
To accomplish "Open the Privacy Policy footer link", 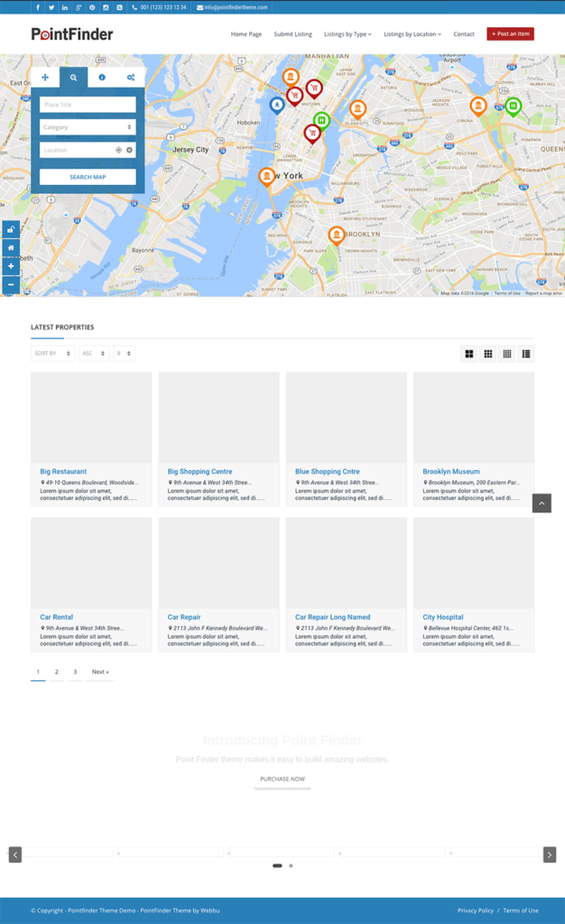I will click(476, 910).
